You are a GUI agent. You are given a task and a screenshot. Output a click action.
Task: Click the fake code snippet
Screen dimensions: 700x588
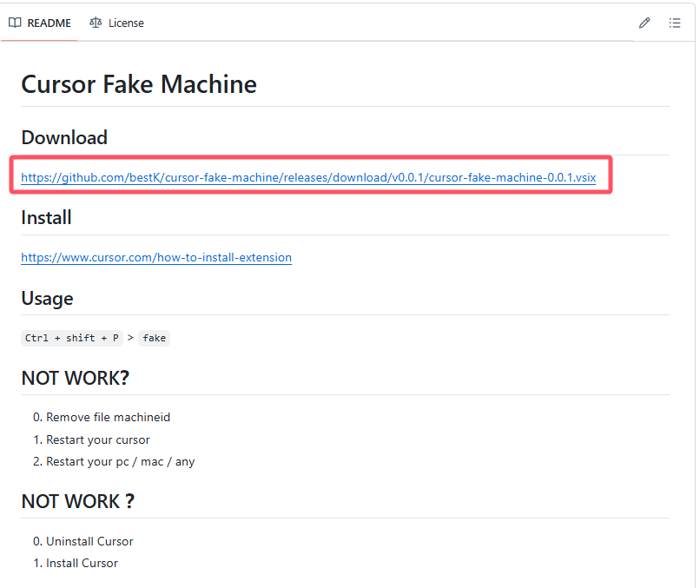click(x=154, y=338)
